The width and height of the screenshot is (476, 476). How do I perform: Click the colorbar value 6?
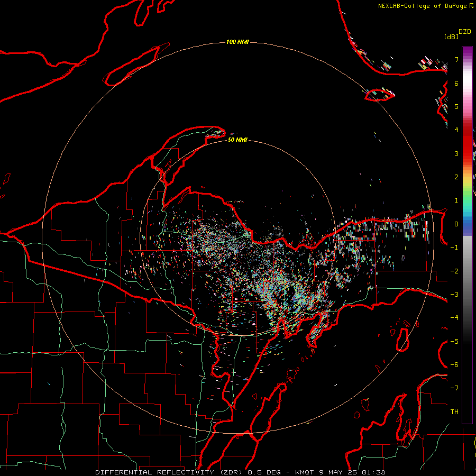[x=456, y=83]
